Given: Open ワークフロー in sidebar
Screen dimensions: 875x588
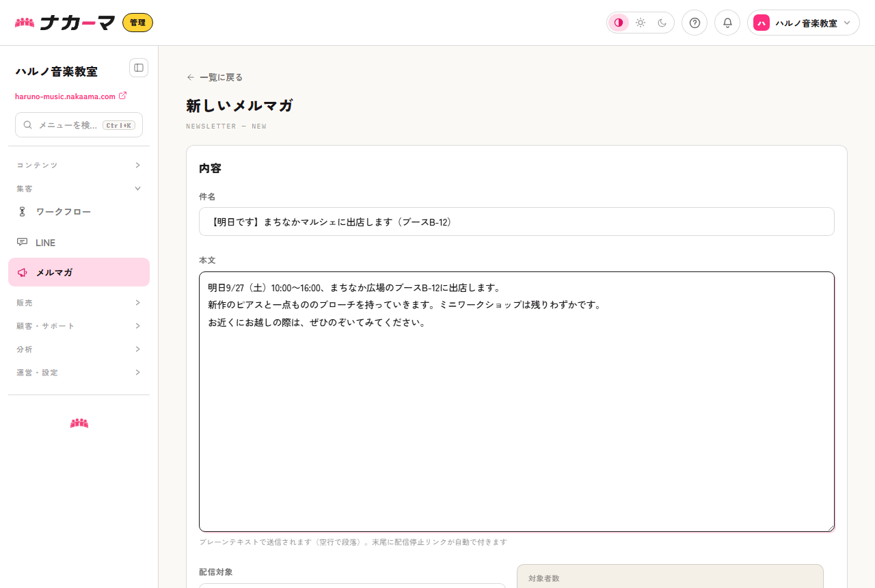Looking at the screenshot, I should 79,212.
